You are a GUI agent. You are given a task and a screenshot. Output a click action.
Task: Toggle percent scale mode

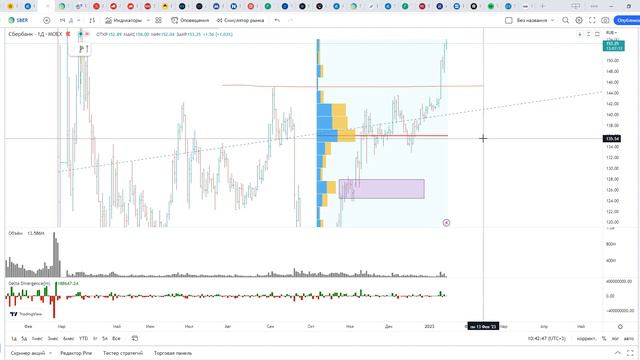pos(604,338)
